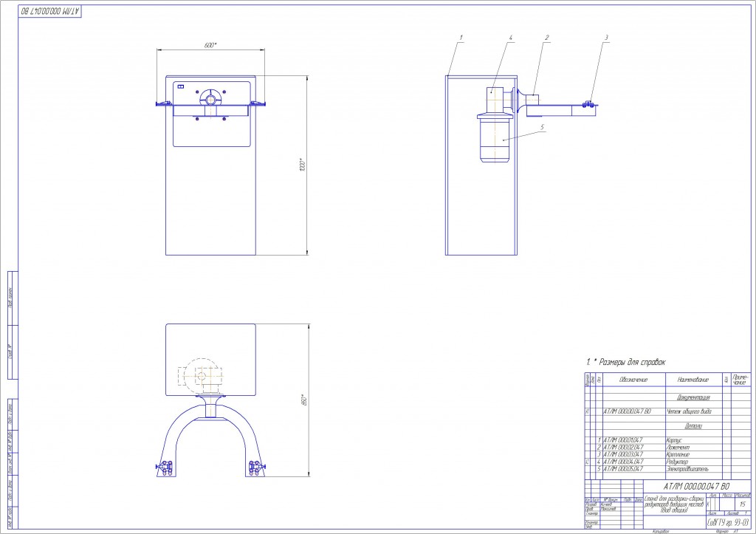Click the 'Чертеж общего вида' table entry
The height and width of the screenshot is (534, 756).
[x=689, y=411]
